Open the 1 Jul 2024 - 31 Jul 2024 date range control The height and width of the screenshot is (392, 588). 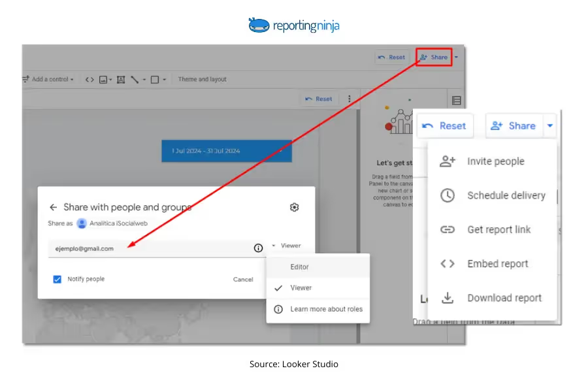point(227,151)
